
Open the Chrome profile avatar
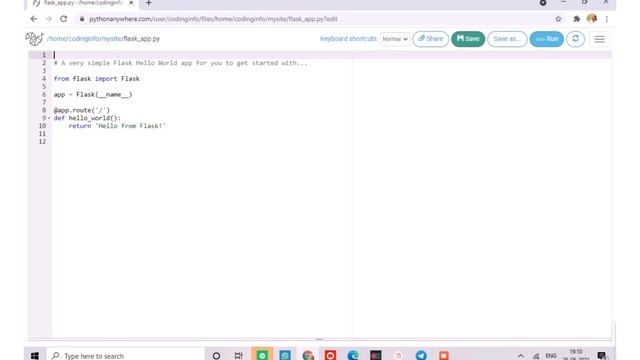pyautogui.click(x=592, y=18)
